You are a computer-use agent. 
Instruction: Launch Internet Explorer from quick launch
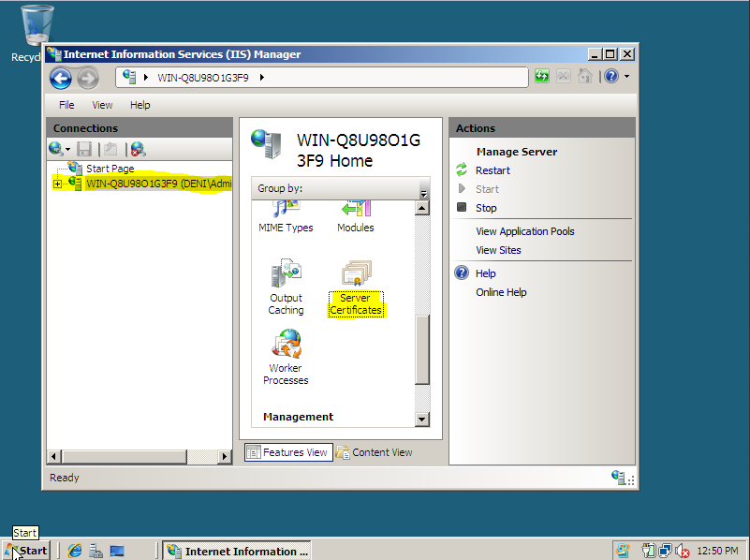coord(75,551)
